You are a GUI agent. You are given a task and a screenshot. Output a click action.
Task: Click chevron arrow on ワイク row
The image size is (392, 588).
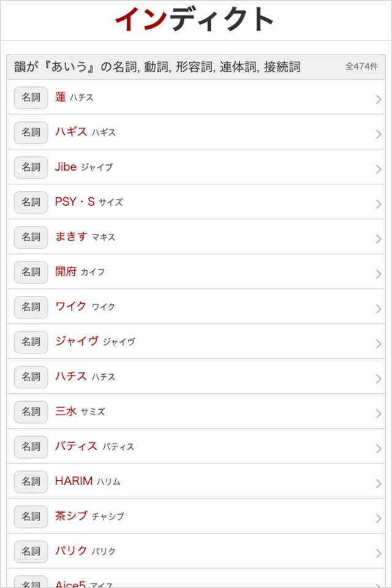coord(379,309)
